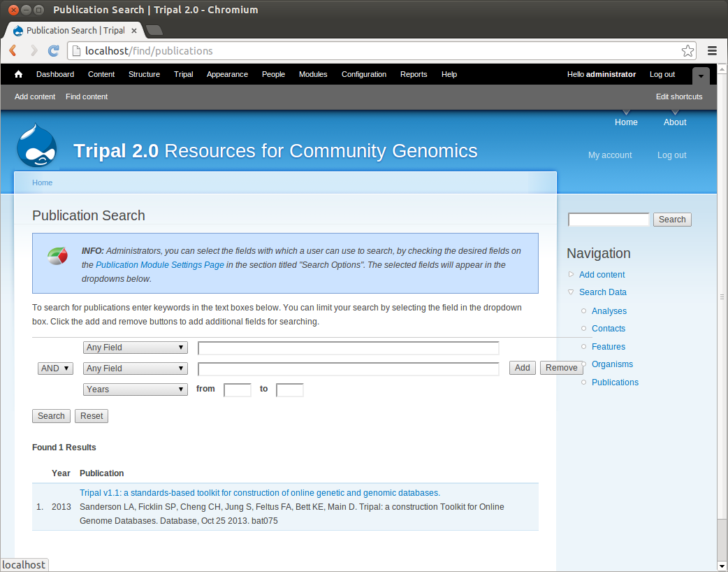Open the Features navigation link

609,347
